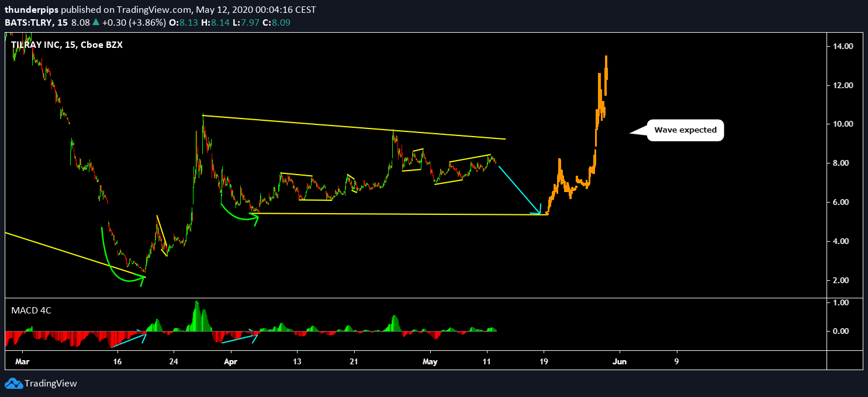Select the close value C:8.09

[277, 23]
